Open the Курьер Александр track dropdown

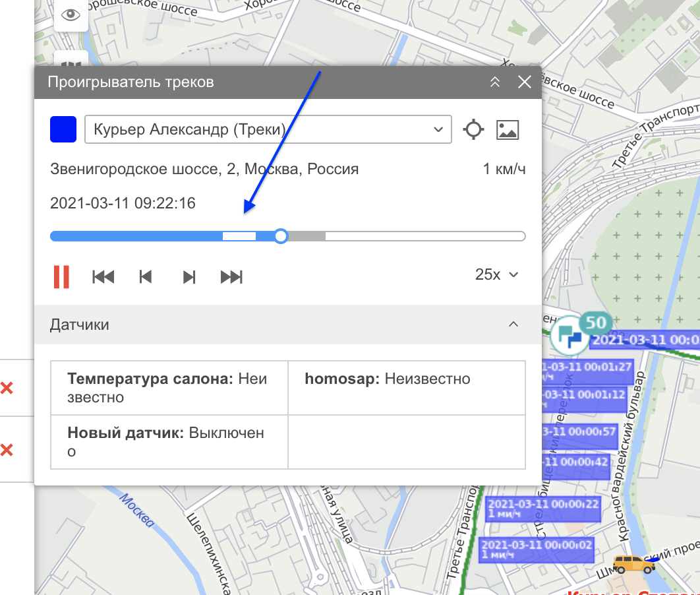pyautogui.click(x=268, y=129)
